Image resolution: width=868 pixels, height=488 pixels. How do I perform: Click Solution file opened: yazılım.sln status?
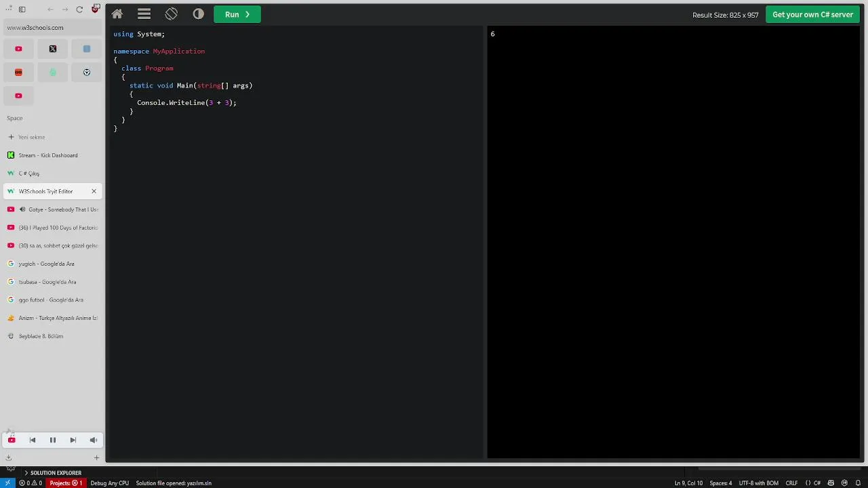tap(174, 483)
